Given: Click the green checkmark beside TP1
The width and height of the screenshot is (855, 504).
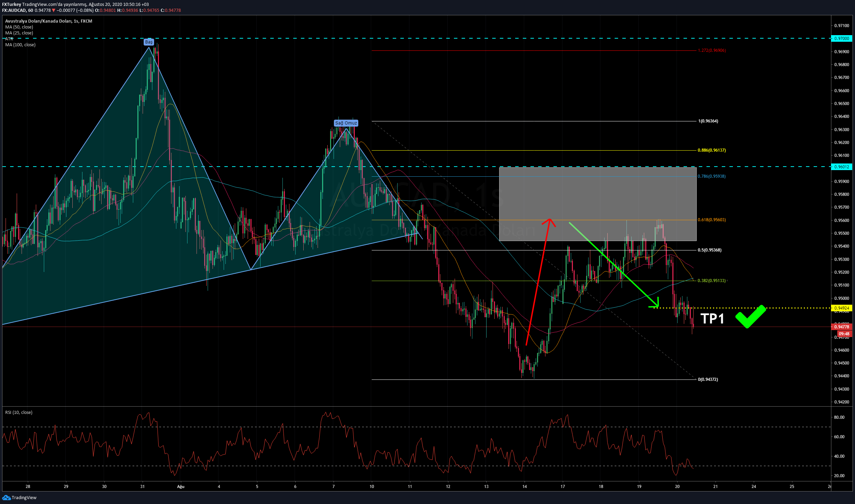Looking at the screenshot, I should tap(751, 317).
